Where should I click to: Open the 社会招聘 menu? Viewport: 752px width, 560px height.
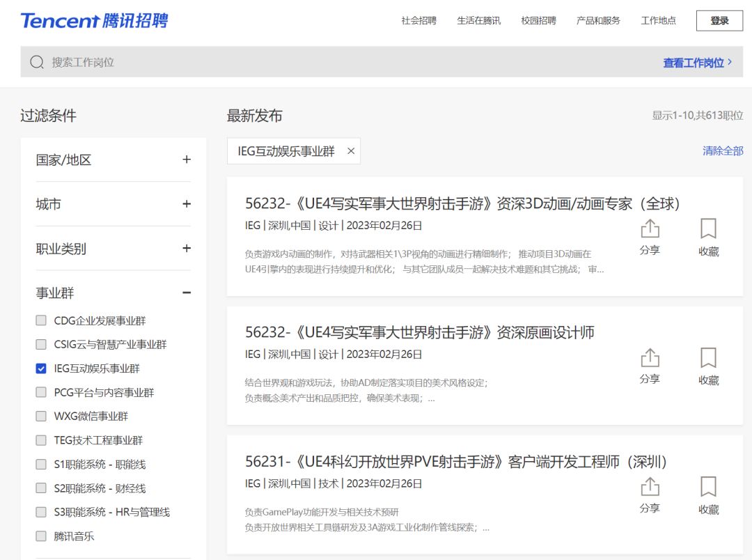tap(418, 21)
